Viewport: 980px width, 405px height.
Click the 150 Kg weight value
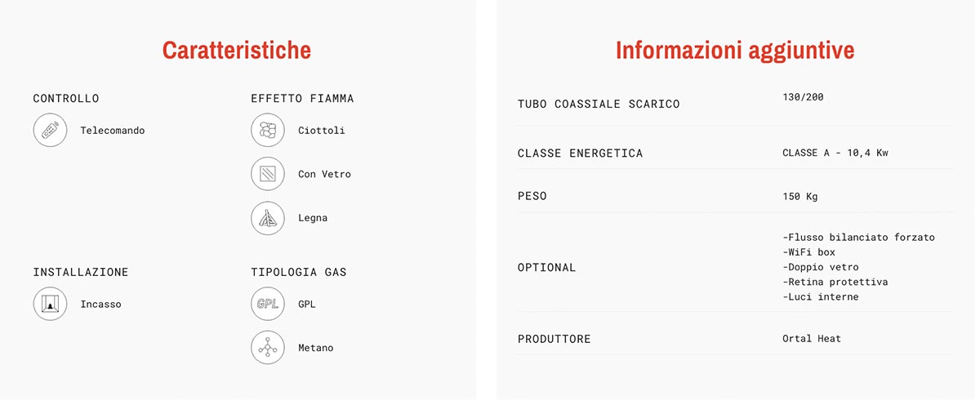pos(800,197)
